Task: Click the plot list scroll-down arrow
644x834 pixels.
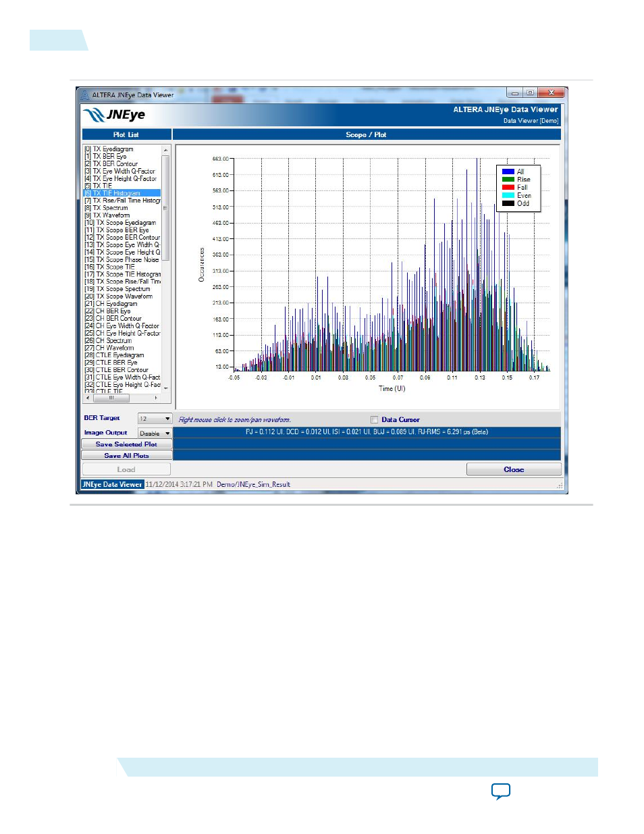Action: click(165, 389)
